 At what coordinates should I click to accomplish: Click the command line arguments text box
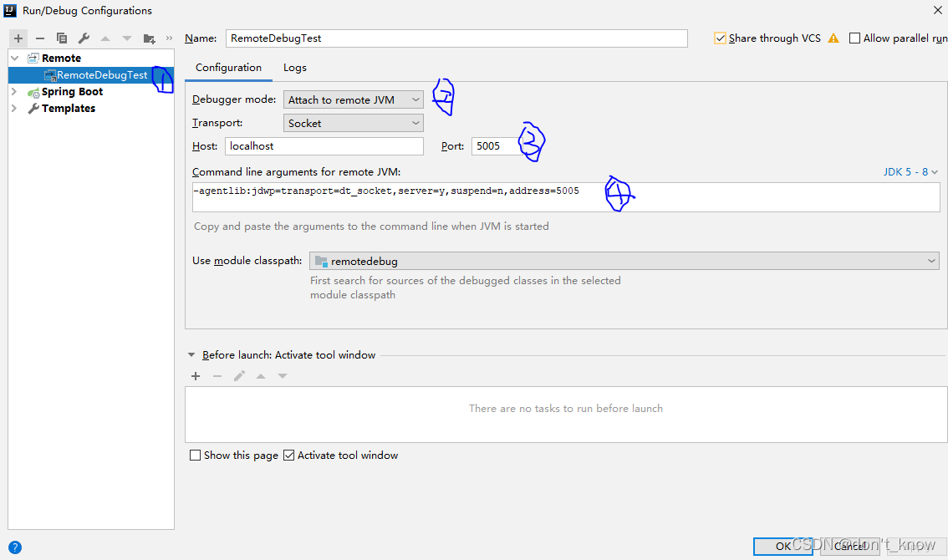tap(566, 197)
